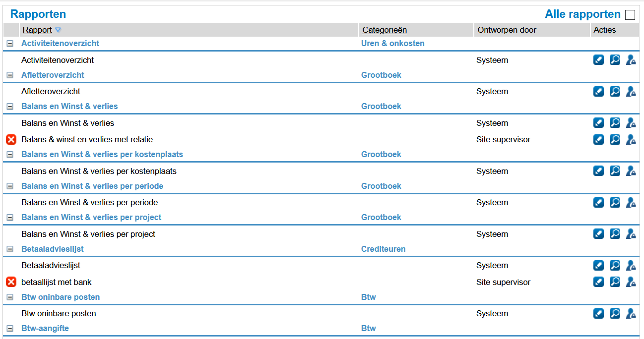Image resolution: width=644 pixels, height=339 pixels.
Task: Open user permissions icon for Balans en Winst & verlies
Action: (631, 123)
